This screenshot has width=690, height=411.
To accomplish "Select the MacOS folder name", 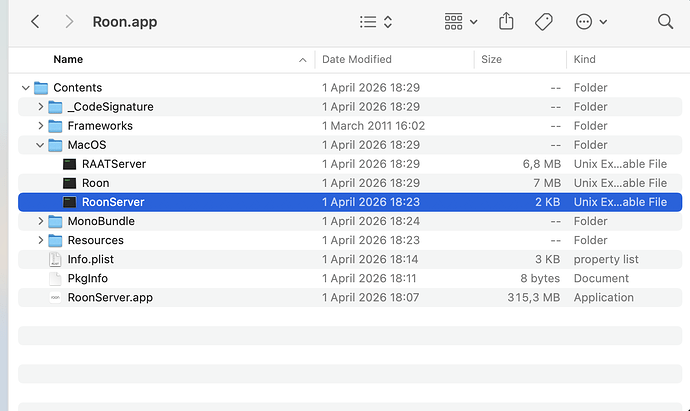I will [87, 145].
